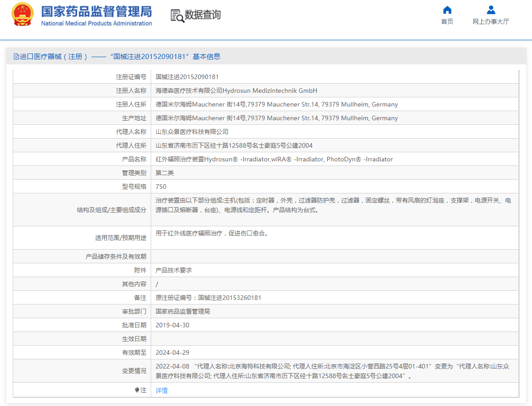
Task: Click the 管理类别 row label
Action: [134, 173]
